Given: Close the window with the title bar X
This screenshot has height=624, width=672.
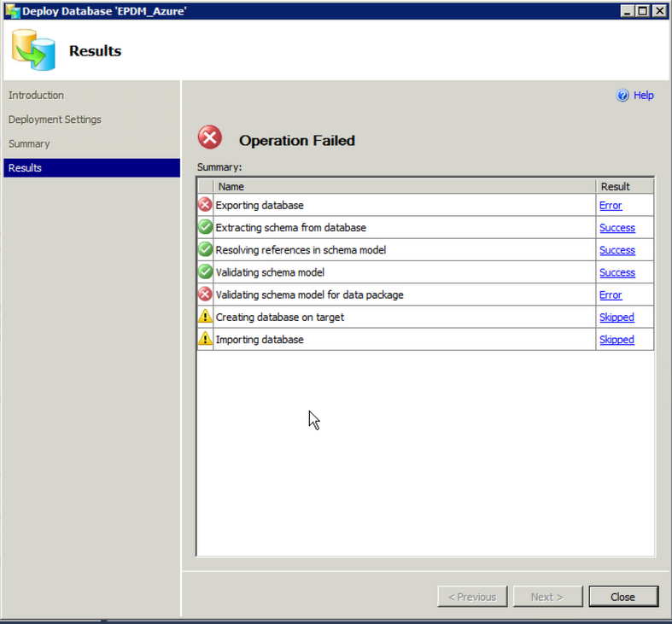Looking at the screenshot, I should pos(659,11).
